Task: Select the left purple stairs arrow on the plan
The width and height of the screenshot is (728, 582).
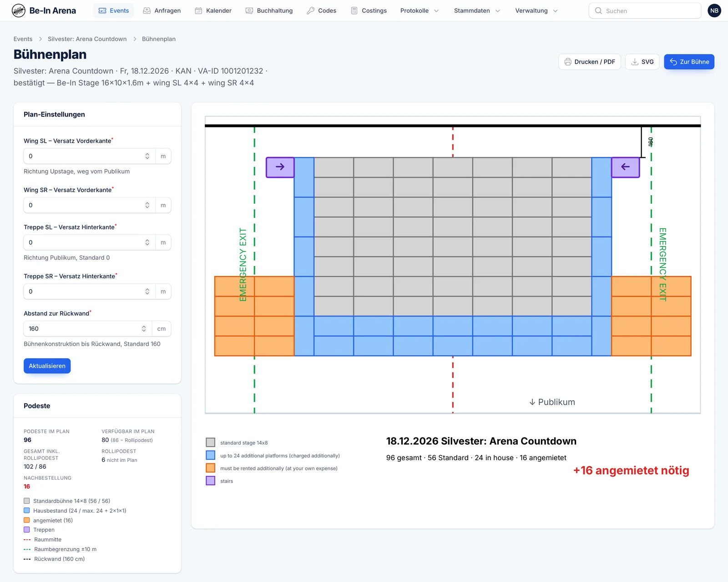Action: [x=280, y=167]
